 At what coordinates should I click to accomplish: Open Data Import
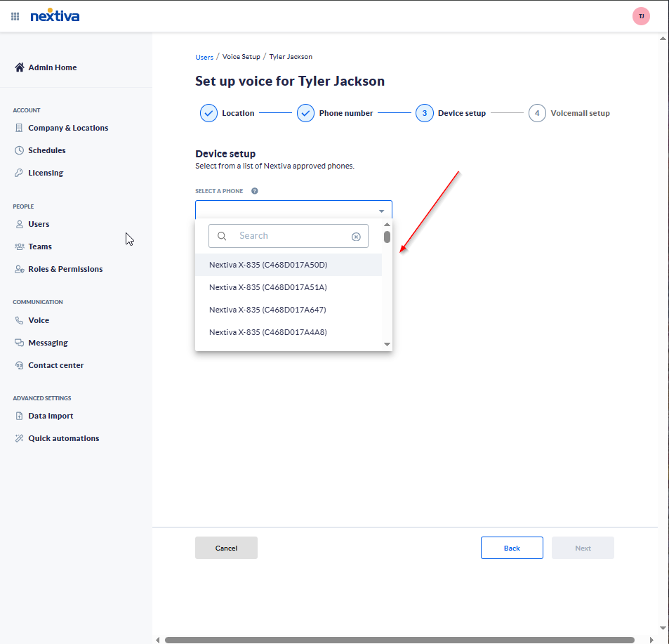(51, 416)
